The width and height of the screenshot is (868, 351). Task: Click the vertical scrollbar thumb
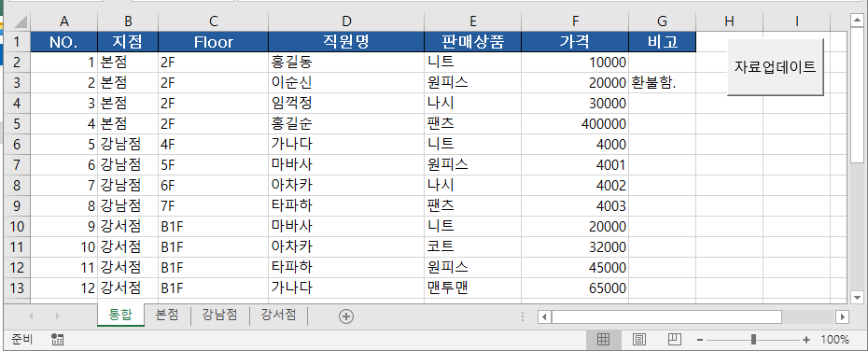(857, 94)
